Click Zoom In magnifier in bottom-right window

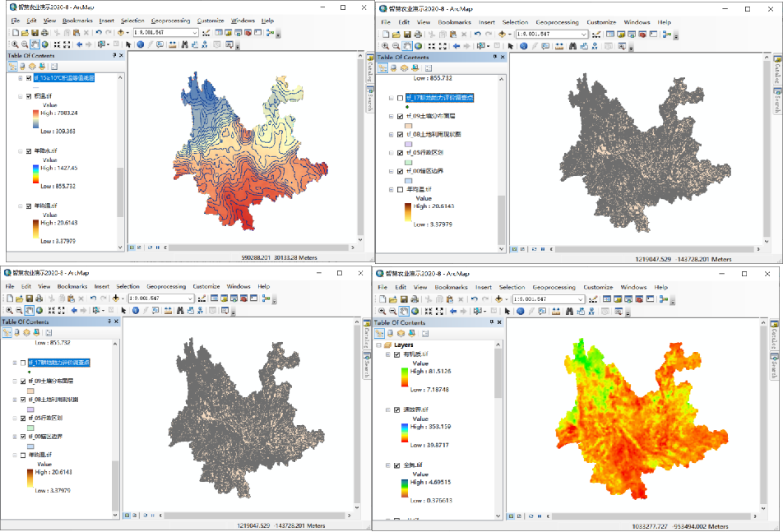382,312
